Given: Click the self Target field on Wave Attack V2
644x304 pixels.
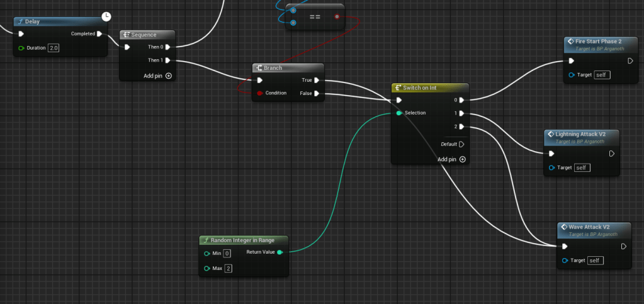Looking at the screenshot, I should [595, 261].
